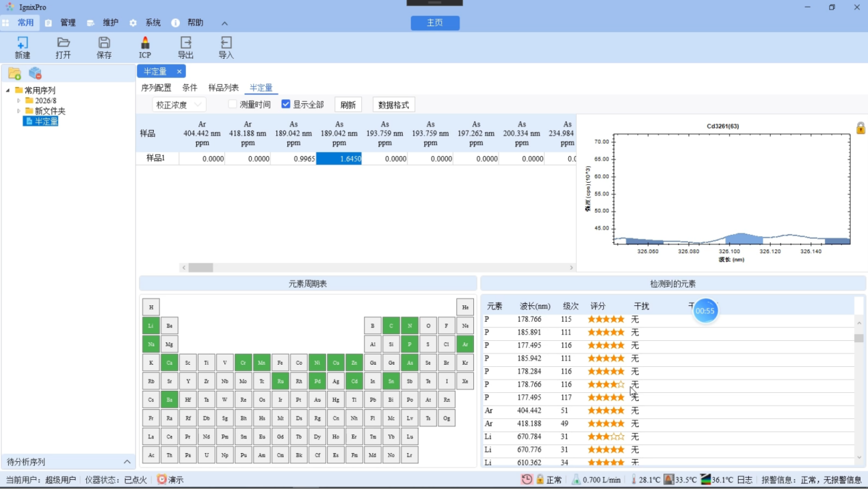Click the red clock history icon in status bar
The image size is (868, 490).
click(527, 480)
